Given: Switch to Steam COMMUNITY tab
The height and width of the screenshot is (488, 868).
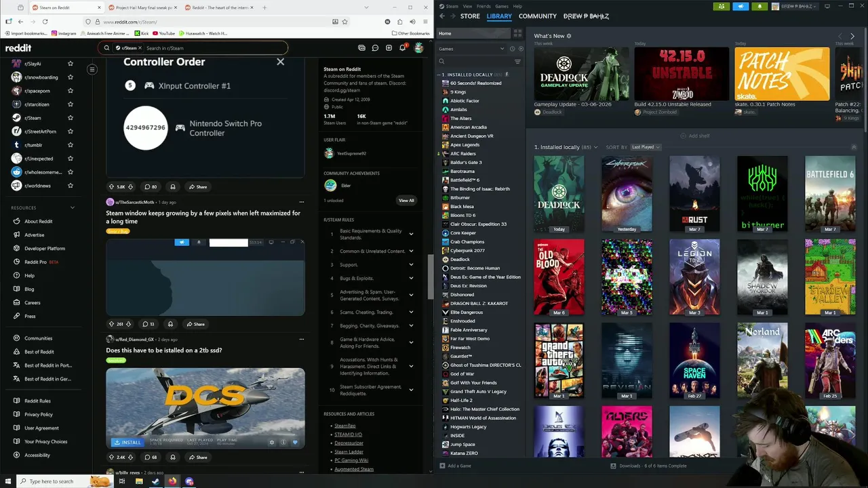Looking at the screenshot, I should point(537,16).
